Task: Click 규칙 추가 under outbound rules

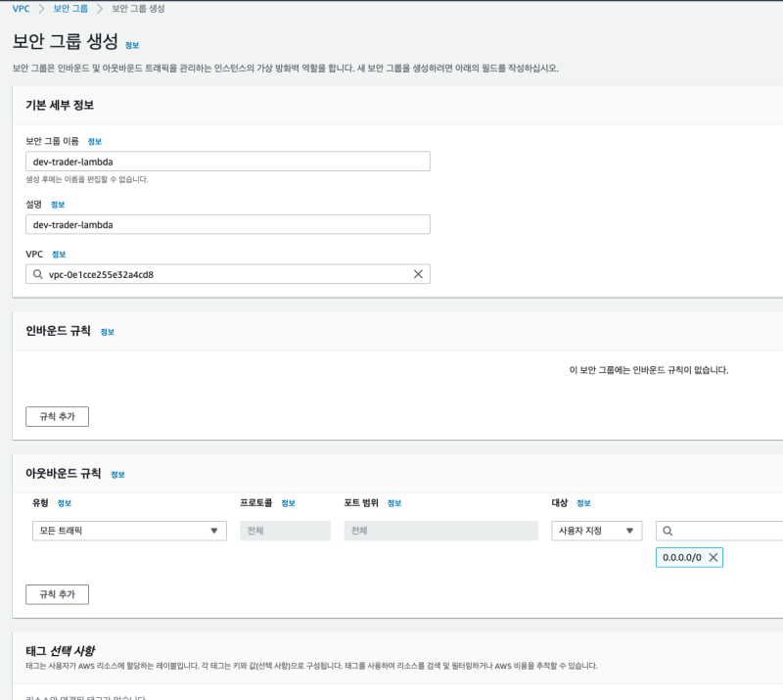Action: coord(57,594)
